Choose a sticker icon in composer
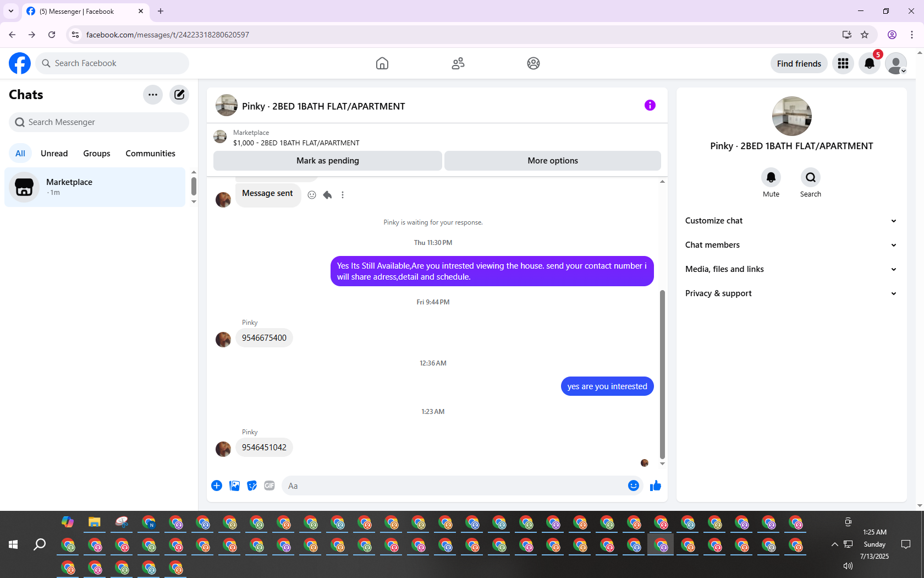 [x=252, y=486]
